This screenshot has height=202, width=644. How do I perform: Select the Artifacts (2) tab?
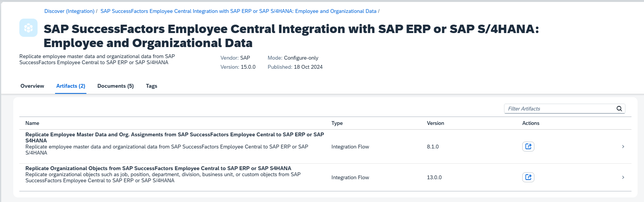[71, 86]
